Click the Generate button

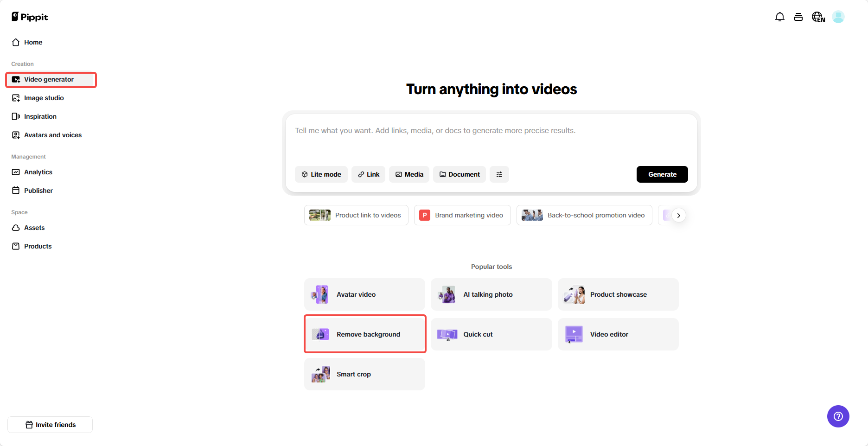[662, 174]
